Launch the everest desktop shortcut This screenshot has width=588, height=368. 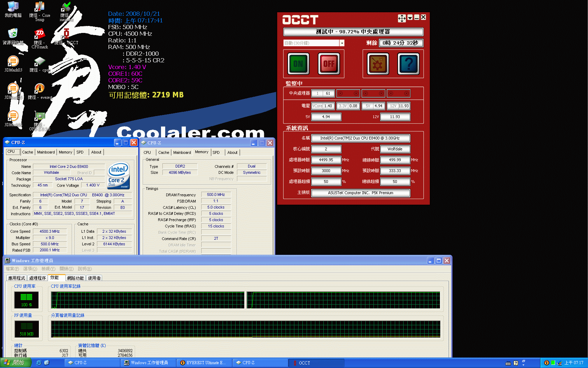(40, 89)
